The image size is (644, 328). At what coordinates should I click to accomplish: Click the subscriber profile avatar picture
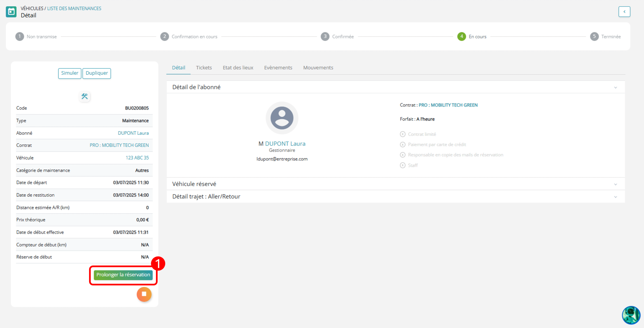pyautogui.click(x=282, y=118)
